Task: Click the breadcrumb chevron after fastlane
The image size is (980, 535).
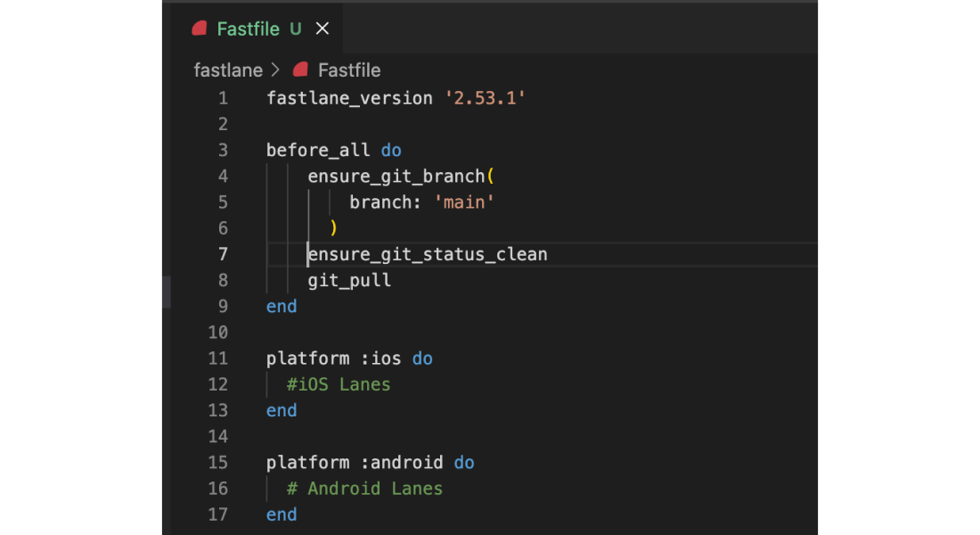Action: (x=275, y=70)
